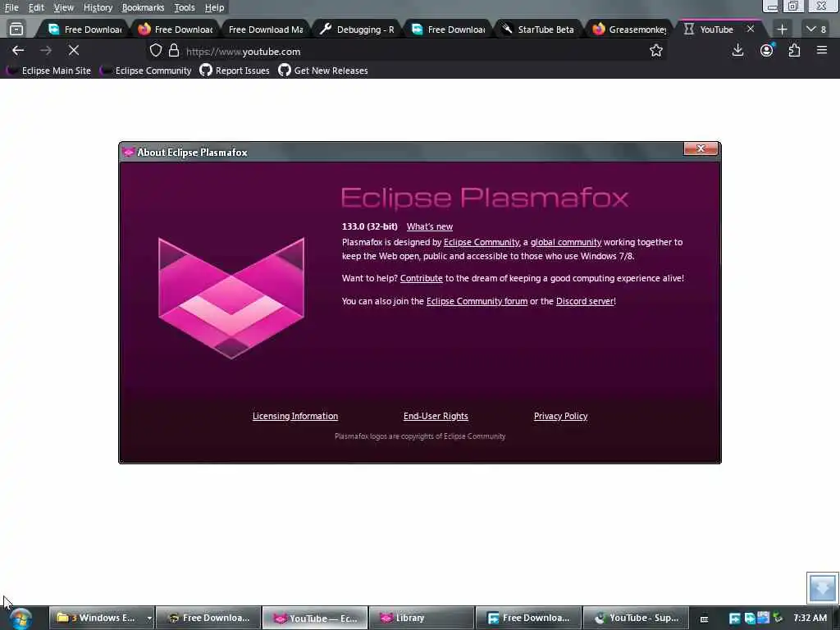List all tabs dropdown arrow
Image resolution: width=840 pixels, height=630 pixels.
[816, 29]
